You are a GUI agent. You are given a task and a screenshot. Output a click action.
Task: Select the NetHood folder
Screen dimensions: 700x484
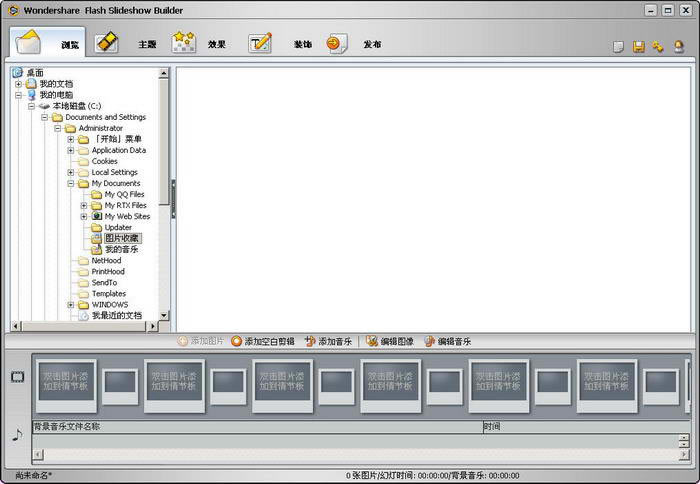tap(106, 260)
